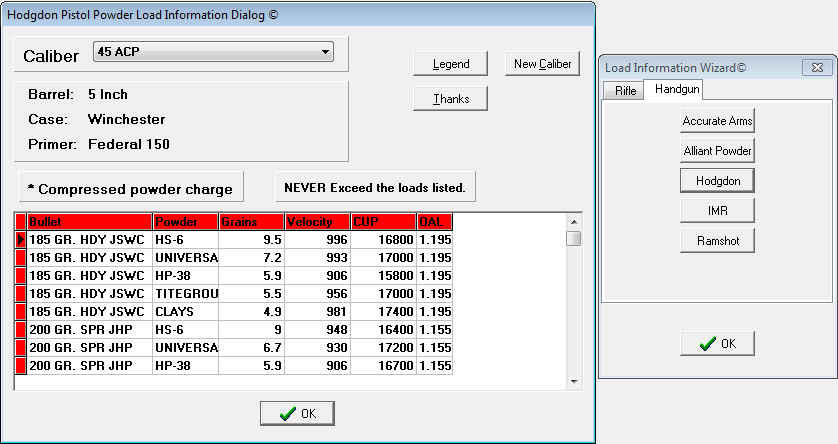
Task: Click the red row selector beside the CLAYS row
Action: point(20,311)
